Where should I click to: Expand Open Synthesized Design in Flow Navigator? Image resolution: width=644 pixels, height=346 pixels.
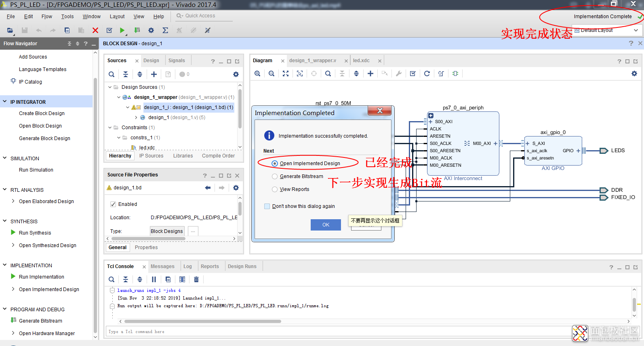click(x=13, y=245)
